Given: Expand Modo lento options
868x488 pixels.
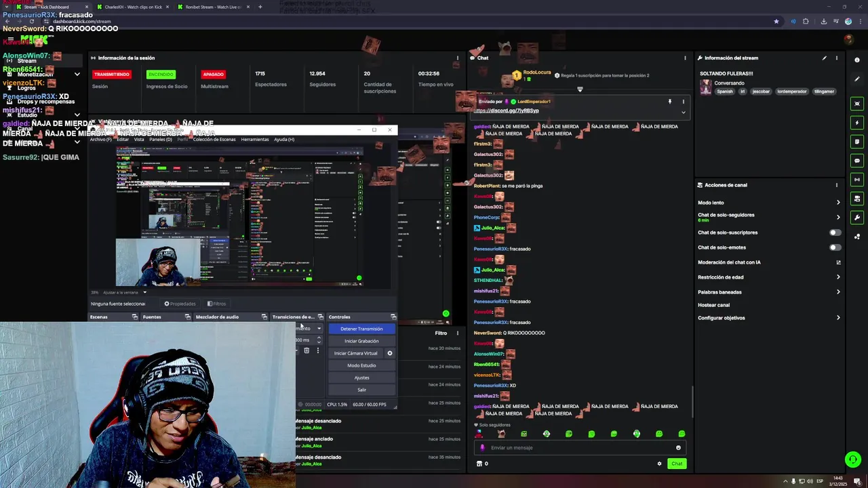Looking at the screenshot, I should [x=838, y=203].
